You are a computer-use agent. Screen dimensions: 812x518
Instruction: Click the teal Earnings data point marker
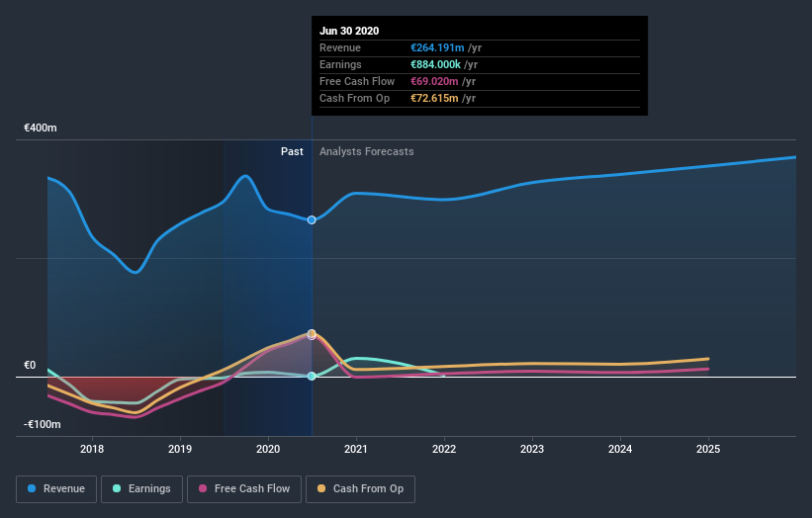click(312, 377)
